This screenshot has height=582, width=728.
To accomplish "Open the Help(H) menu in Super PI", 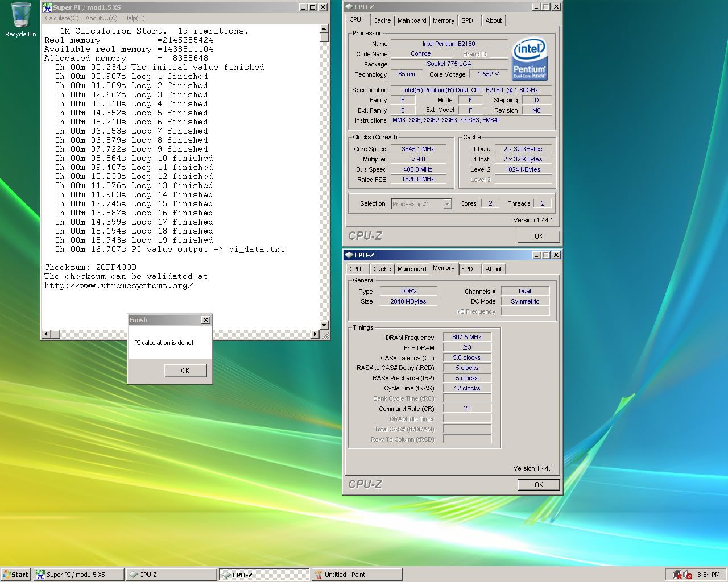I will [x=134, y=18].
